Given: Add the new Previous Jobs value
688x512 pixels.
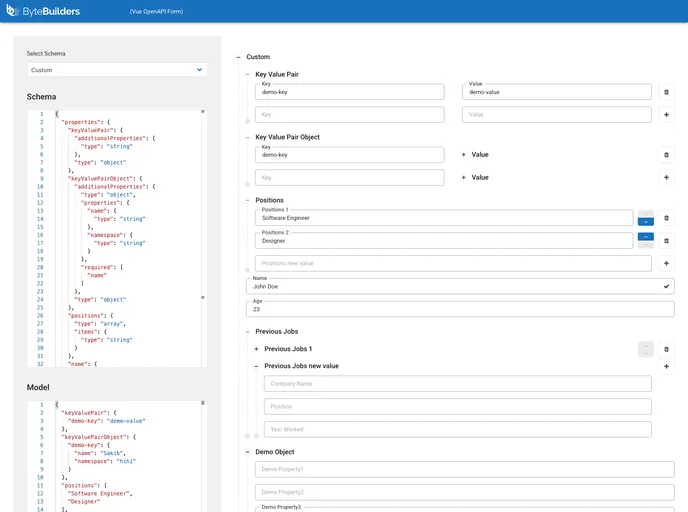Looking at the screenshot, I should pos(666,366).
